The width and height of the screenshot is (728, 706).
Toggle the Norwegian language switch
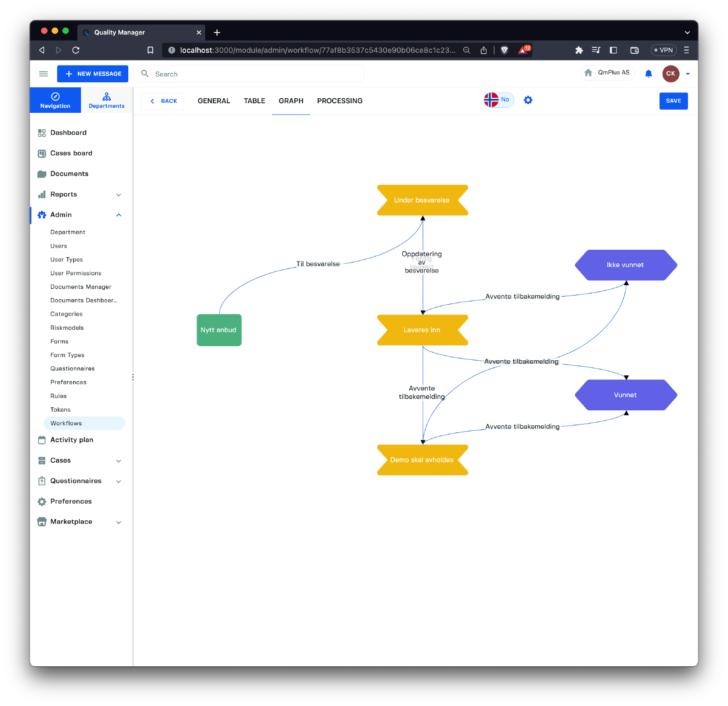pos(498,100)
